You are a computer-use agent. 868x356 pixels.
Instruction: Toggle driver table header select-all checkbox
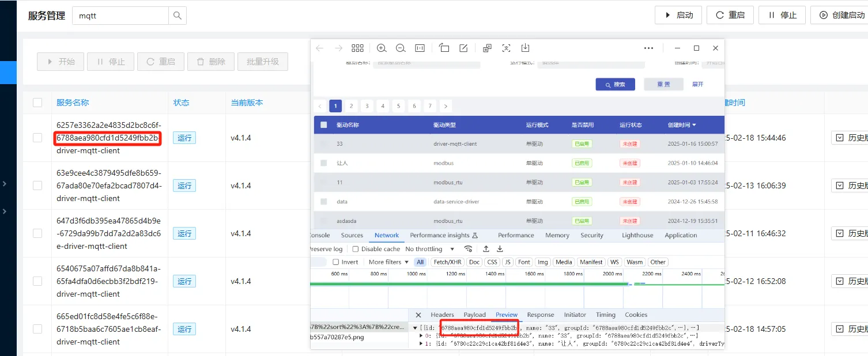(x=323, y=125)
